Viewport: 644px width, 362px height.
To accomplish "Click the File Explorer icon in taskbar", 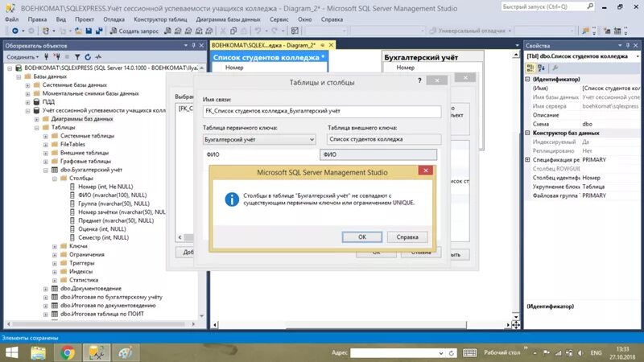I will point(38,353).
